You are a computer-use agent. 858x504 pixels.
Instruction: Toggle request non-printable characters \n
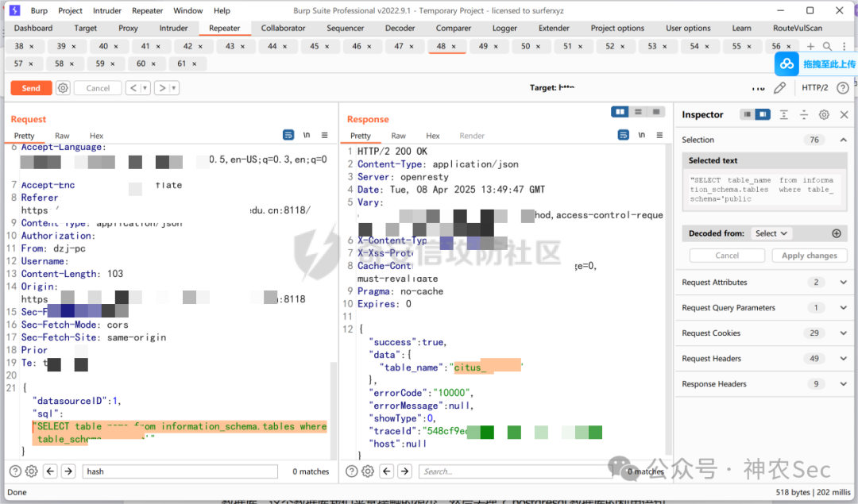point(307,135)
